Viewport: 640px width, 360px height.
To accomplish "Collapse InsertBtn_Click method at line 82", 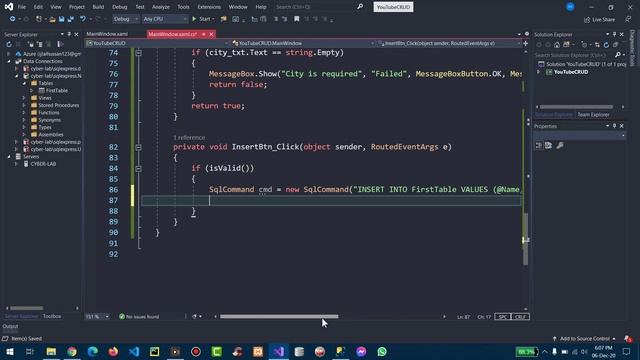I will tap(138, 147).
